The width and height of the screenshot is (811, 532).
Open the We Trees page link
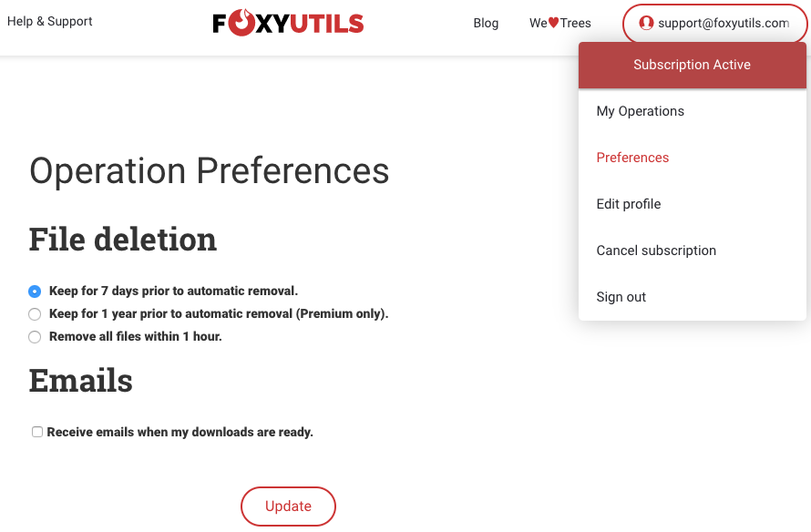coord(560,24)
